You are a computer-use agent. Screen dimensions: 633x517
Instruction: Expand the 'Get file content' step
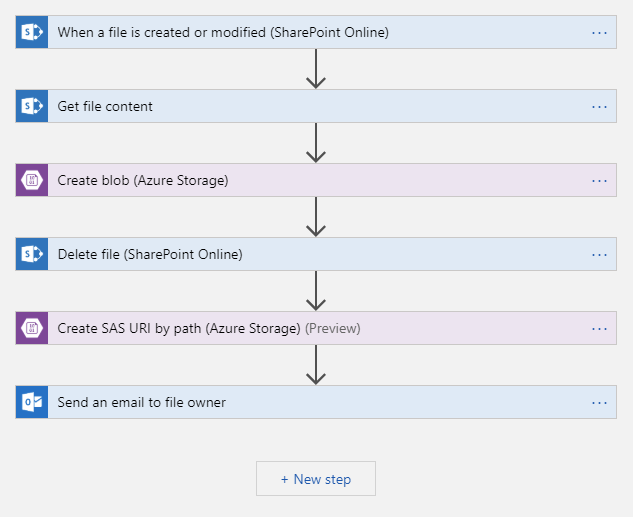click(x=316, y=106)
